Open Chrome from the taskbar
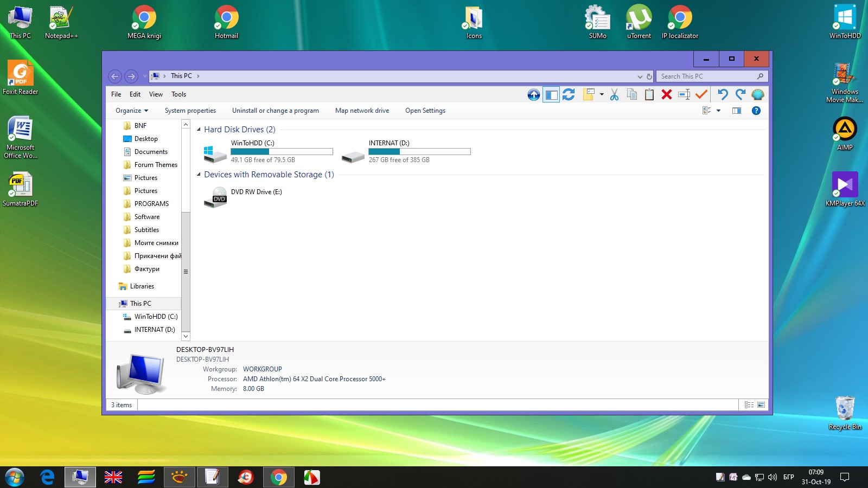Image resolution: width=868 pixels, height=488 pixels. coord(279,477)
